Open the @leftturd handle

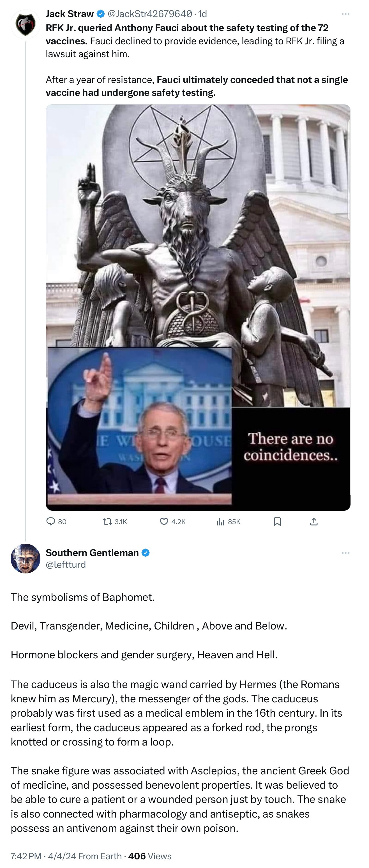[x=66, y=564]
